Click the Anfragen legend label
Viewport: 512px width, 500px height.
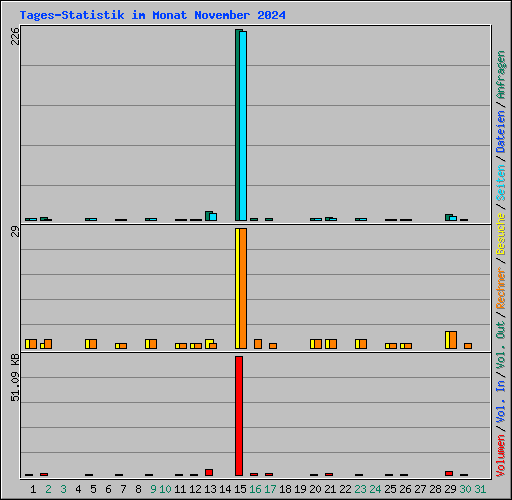pos(501,75)
